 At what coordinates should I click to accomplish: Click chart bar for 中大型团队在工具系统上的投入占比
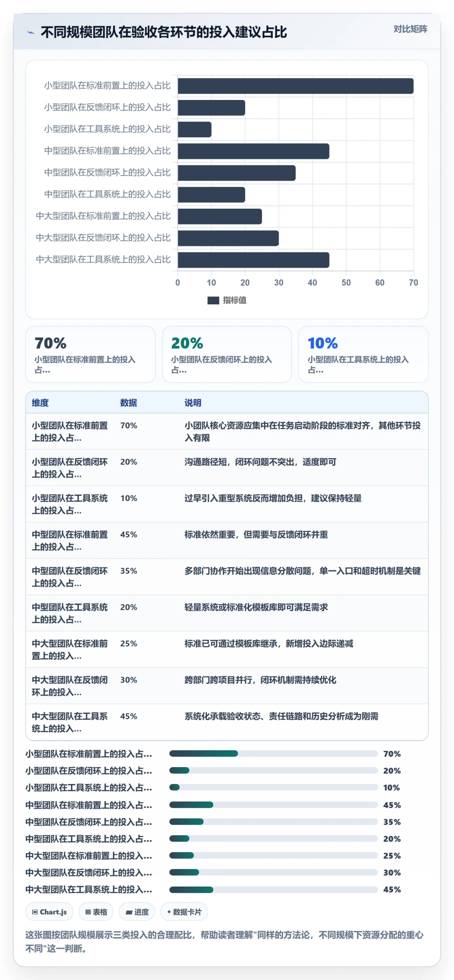[x=253, y=260]
